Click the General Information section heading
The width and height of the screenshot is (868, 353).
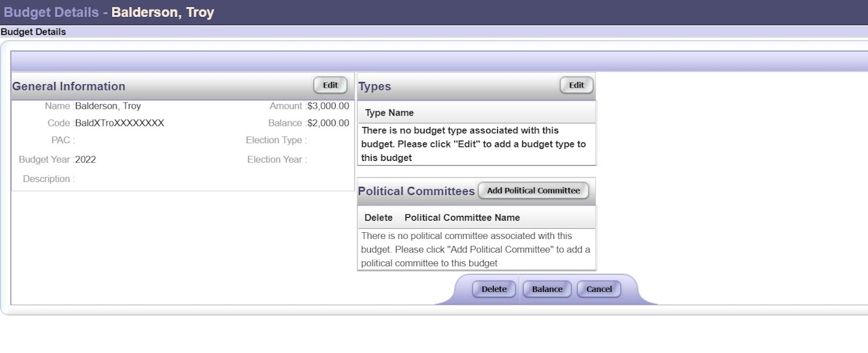(x=68, y=86)
